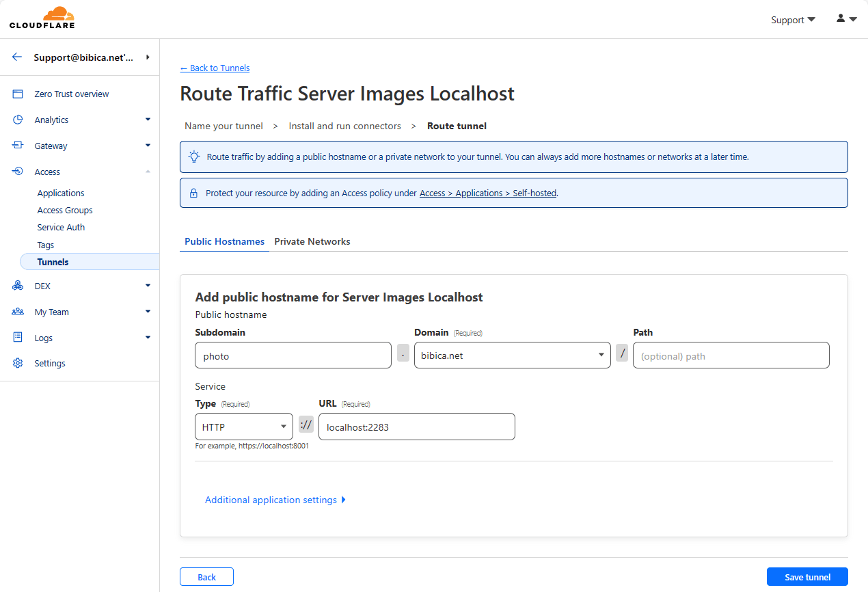
Task: Open the Domain dropdown showing bibica.net
Action: click(x=513, y=355)
